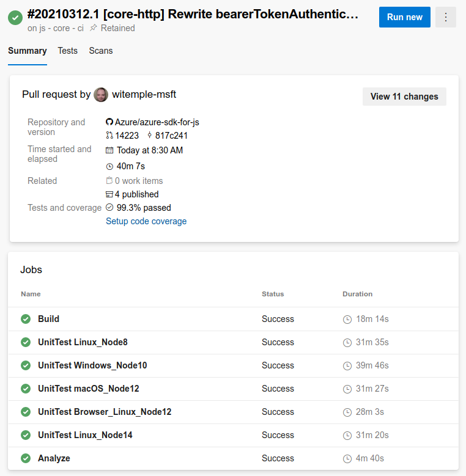The width and height of the screenshot is (466, 476).
Task: Click the clock icon beside 39m 46s
Action: [347, 366]
